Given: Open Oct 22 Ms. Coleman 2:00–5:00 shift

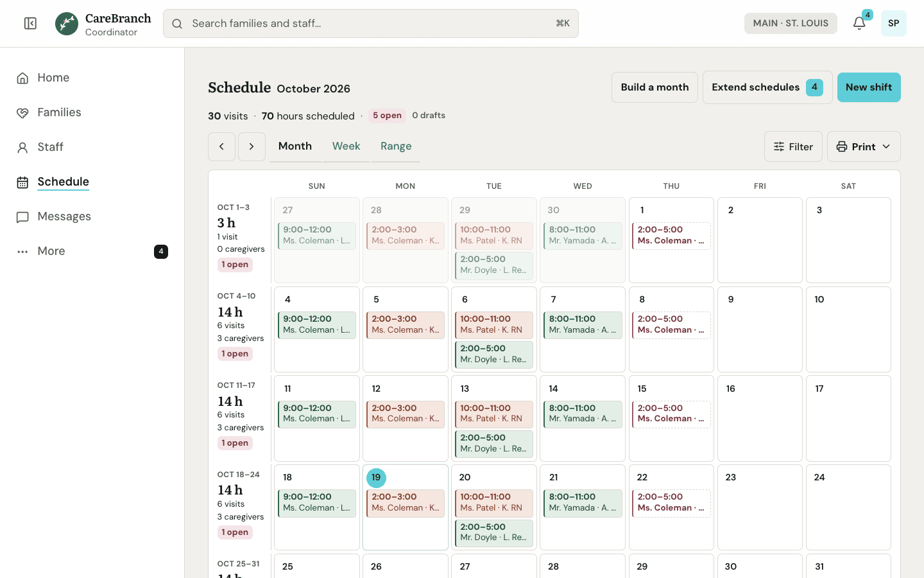Looking at the screenshot, I should [671, 503].
